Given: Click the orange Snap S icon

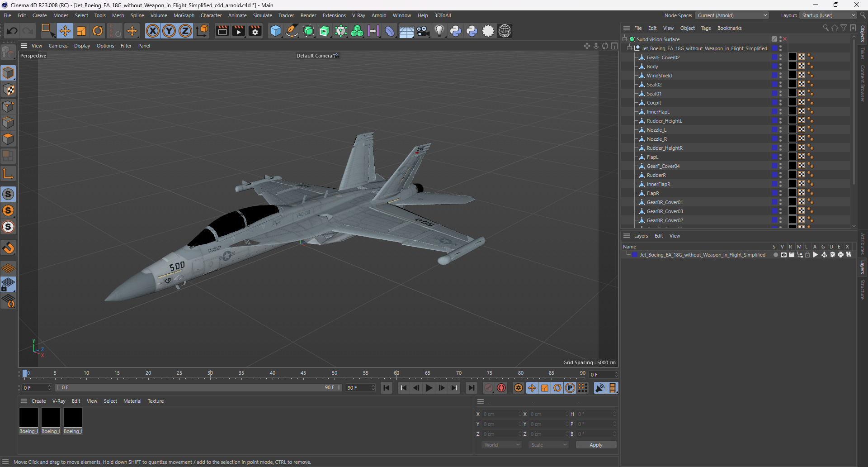Looking at the screenshot, I should click(x=8, y=210).
